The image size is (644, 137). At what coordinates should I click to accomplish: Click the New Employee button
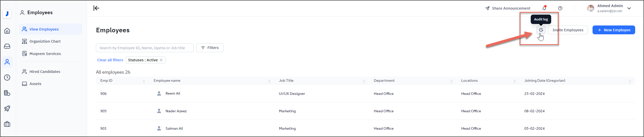613,30
